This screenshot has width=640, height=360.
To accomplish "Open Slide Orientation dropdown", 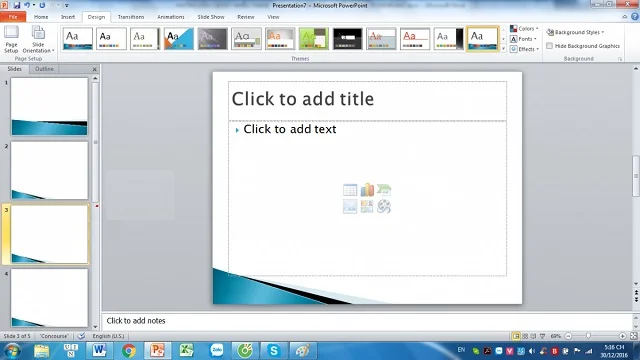I will click(38, 39).
